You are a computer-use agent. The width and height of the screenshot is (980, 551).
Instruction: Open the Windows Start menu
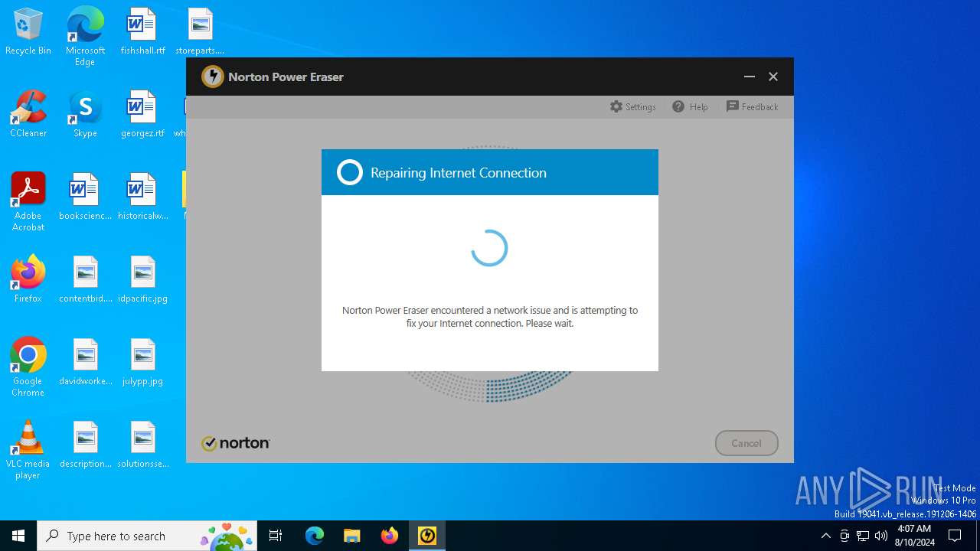tap(18, 536)
